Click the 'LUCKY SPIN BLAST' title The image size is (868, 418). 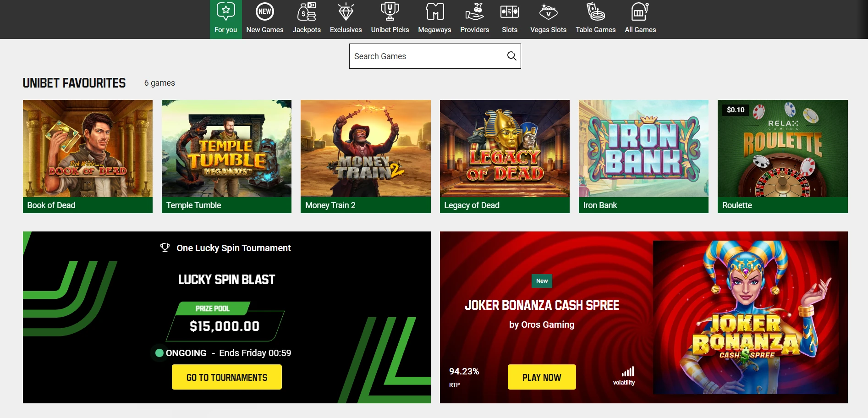click(226, 280)
